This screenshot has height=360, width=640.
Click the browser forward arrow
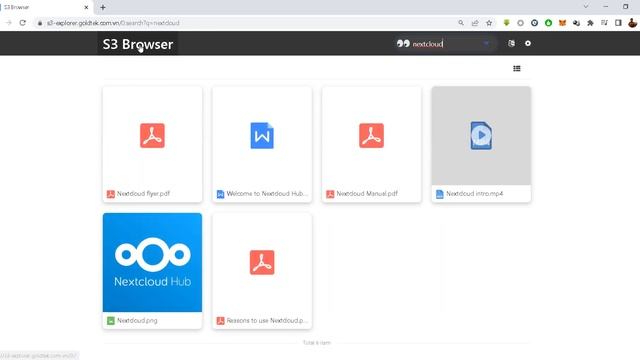tap(9, 23)
